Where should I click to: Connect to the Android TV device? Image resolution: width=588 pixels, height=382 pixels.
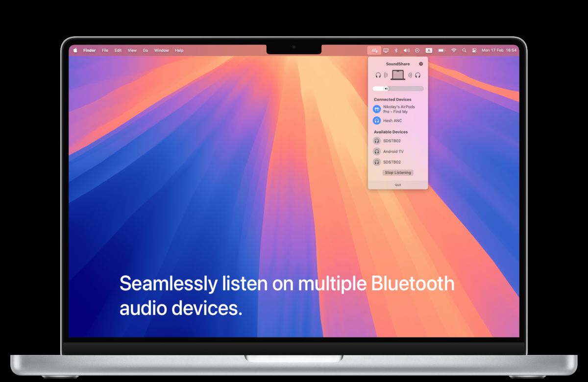[x=393, y=151]
